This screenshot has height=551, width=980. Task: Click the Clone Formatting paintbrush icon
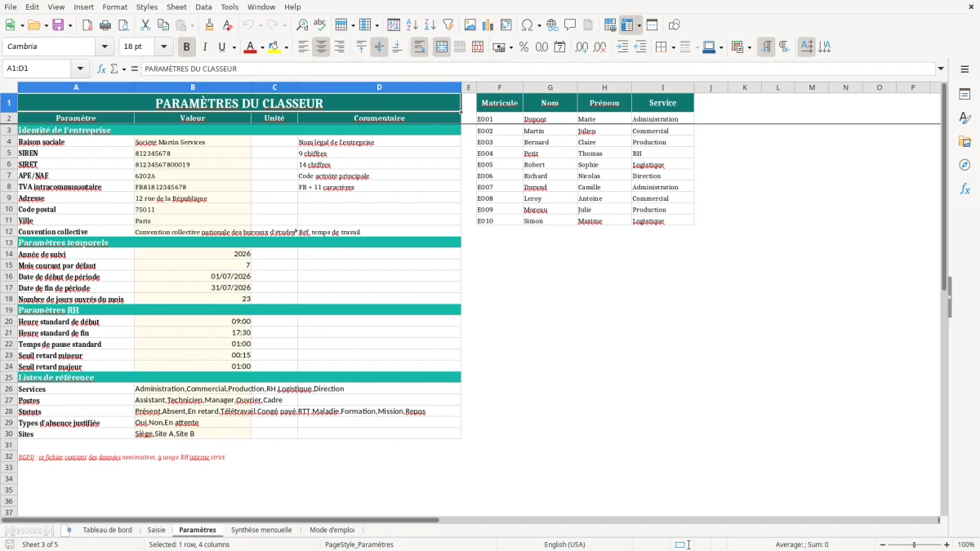click(x=209, y=25)
